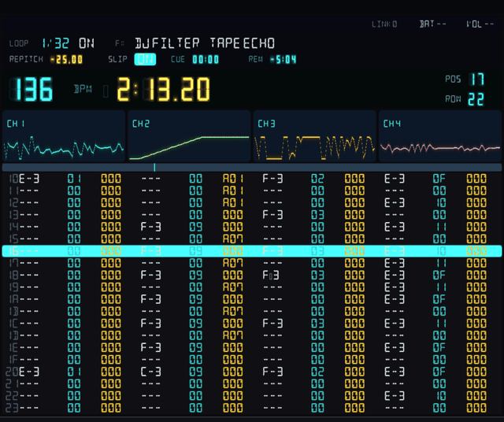Select effect A07 in row 1B, channel 2
The width and height of the screenshot is (504, 422).
click(x=233, y=311)
